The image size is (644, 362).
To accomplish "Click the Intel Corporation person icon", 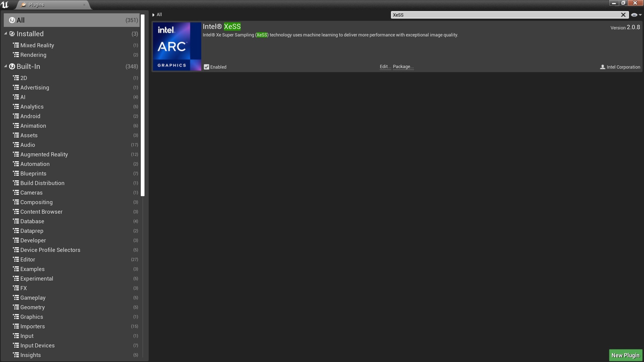I will point(602,67).
